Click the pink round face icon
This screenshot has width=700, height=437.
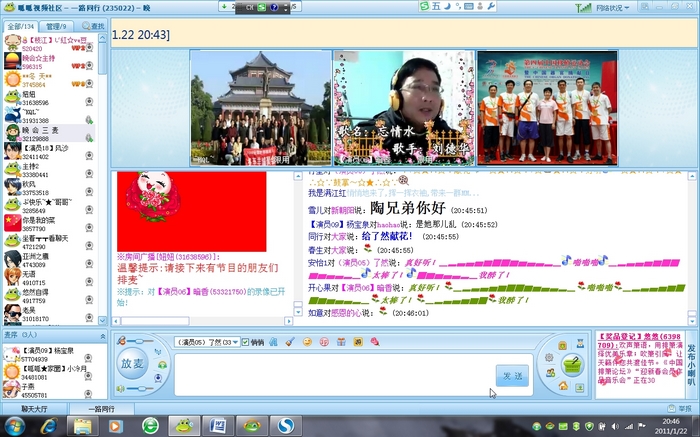click(324, 342)
